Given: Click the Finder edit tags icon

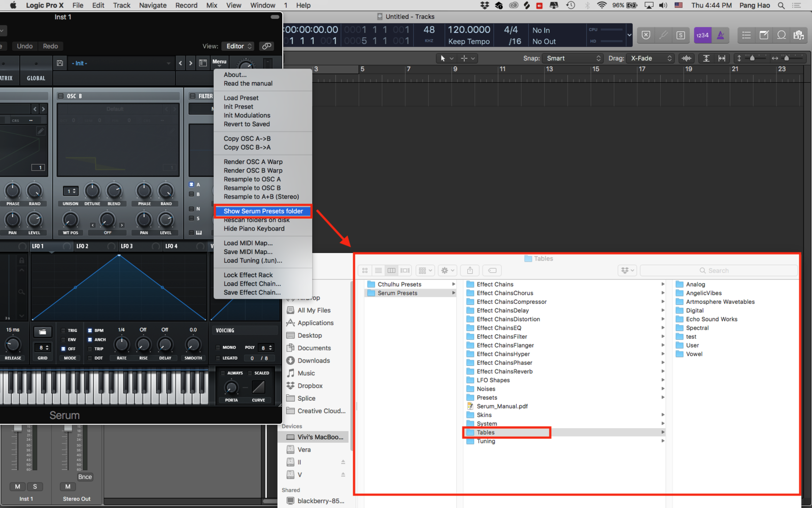Looking at the screenshot, I should 492,271.
